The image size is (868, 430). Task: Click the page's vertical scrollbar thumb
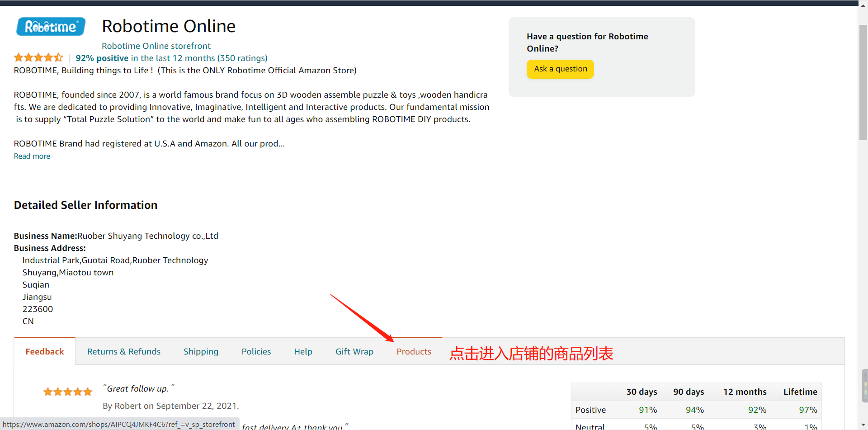pos(863,82)
